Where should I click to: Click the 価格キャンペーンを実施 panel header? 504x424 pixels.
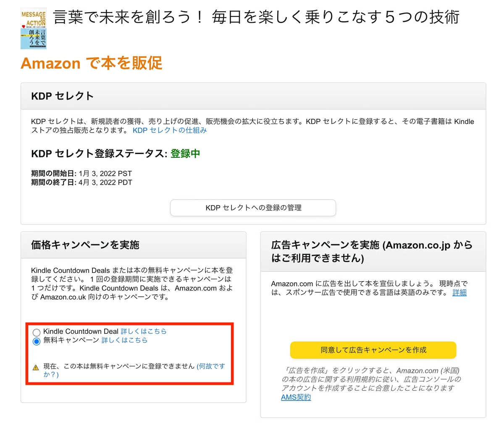[x=134, y=245]
